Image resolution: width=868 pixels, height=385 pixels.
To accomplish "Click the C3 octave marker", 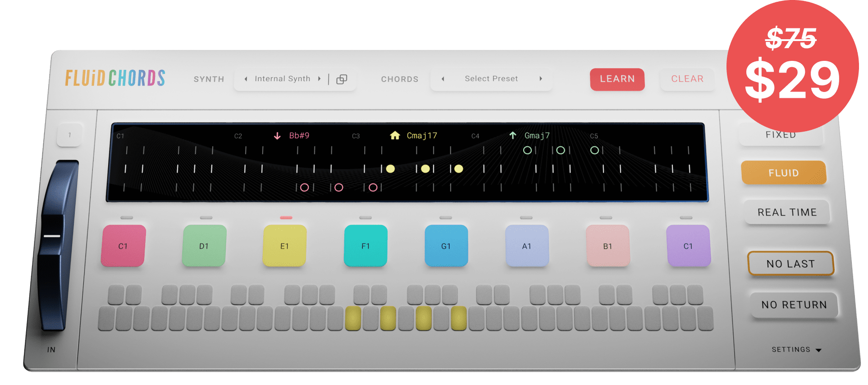I will pyautogui.click(x=356, y=136).
